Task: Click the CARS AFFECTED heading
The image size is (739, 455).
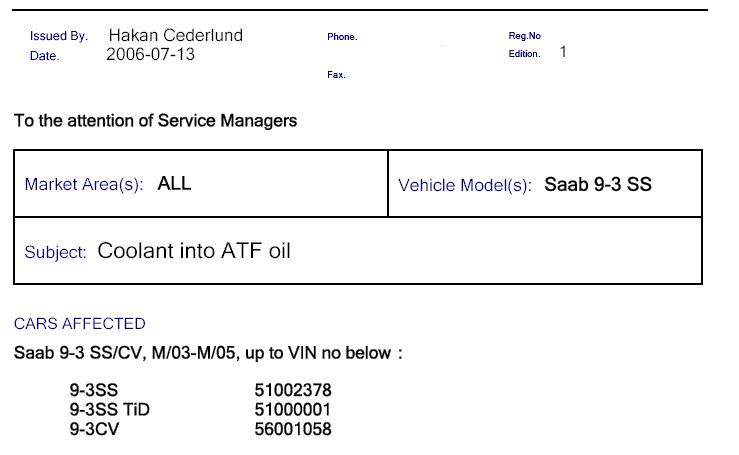Action: 80,324
